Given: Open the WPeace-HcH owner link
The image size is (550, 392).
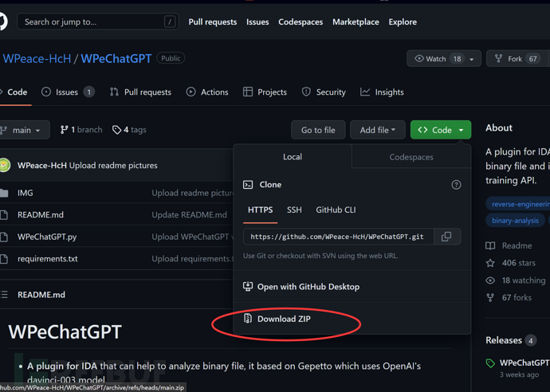Looking at the screenshot, I should click(37, 58).
